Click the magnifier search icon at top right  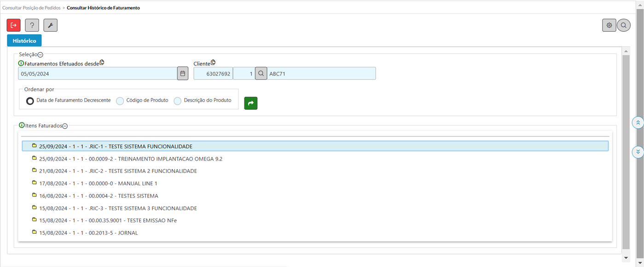pos(624,25)
